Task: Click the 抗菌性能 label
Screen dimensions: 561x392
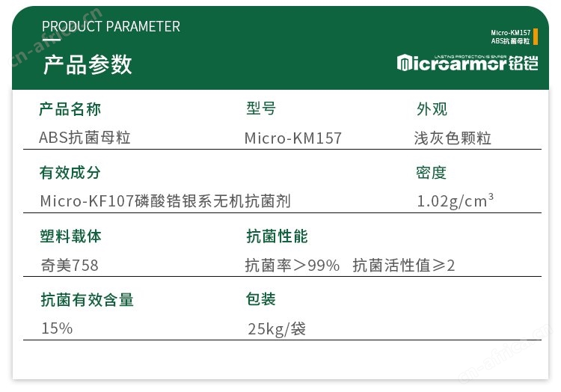Action: pyautogui.click(x=277, y=236)
